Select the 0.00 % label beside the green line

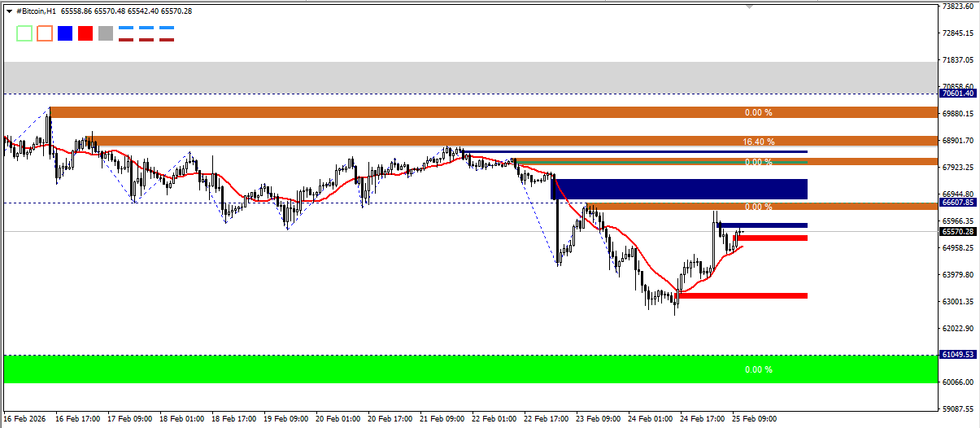point(758,162)
